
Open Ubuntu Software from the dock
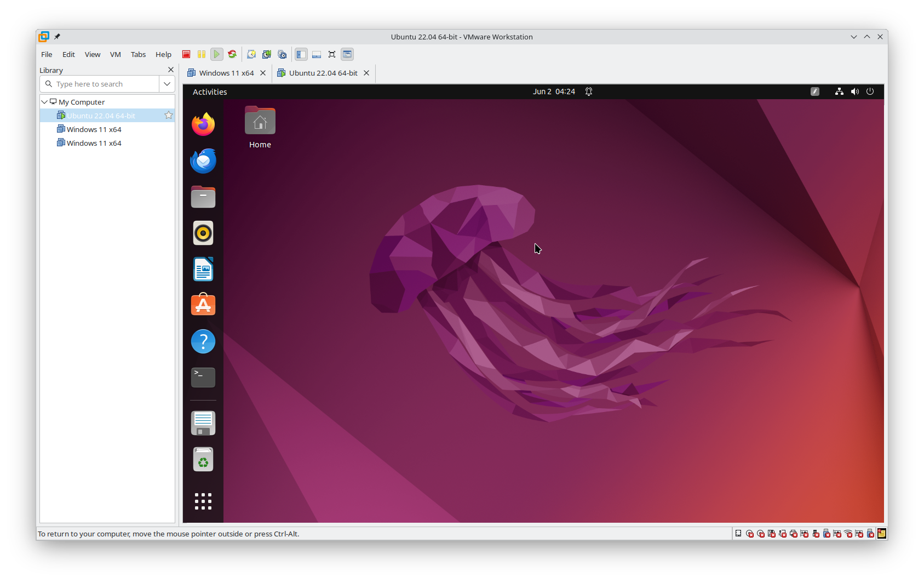pyautogui.click(x=203, y=305)
